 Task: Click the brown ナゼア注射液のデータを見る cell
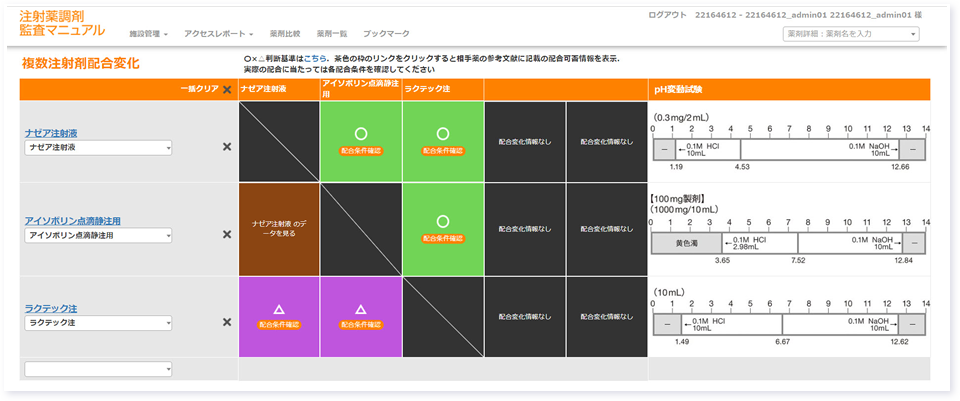coord(279,227)
